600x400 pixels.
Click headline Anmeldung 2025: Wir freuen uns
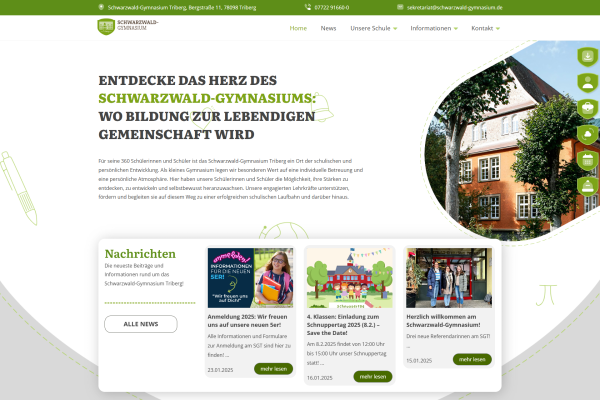point(247,321)
